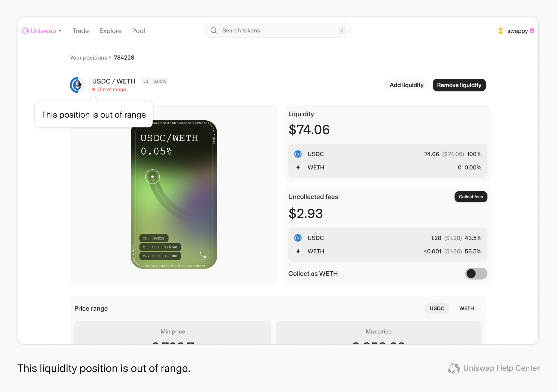Enable the Collect as WETH toggle
Image resolution: width=558 pixels, height=392 pixels.
coord(476,274)
